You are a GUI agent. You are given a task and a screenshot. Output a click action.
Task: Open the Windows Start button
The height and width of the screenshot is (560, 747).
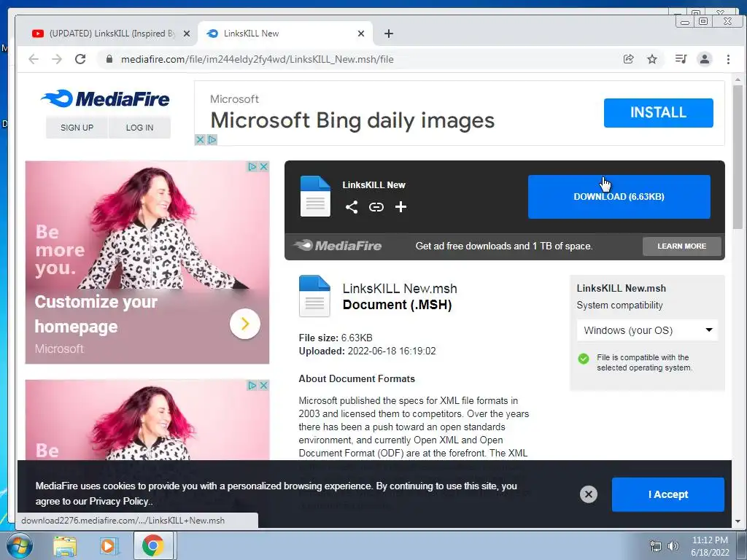point(19,545)
